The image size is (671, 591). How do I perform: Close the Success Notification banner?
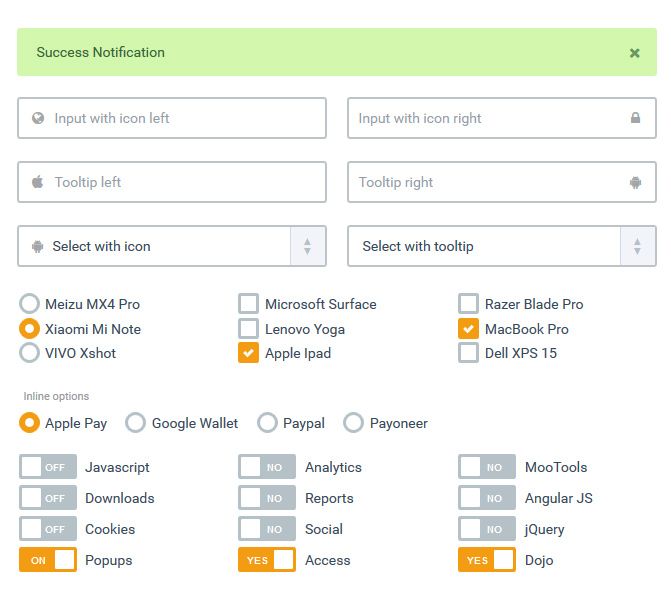pyautogui.click(x=634, y=53)
